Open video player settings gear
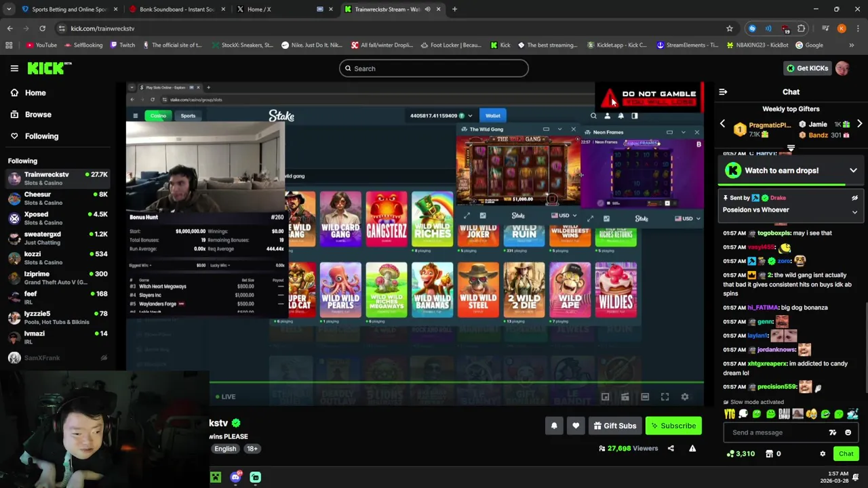The width and height of the screenshot is (868, 488). [x=685, y=396]
